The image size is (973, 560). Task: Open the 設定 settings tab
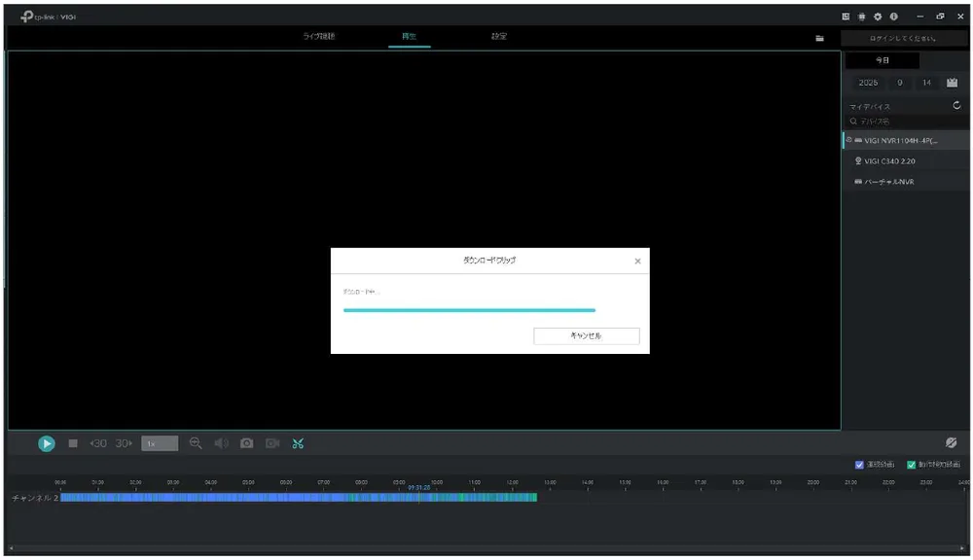click(499, 36)
